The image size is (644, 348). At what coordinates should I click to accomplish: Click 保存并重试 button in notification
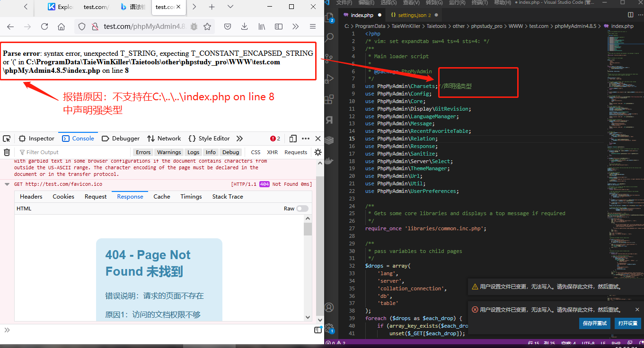595,323
